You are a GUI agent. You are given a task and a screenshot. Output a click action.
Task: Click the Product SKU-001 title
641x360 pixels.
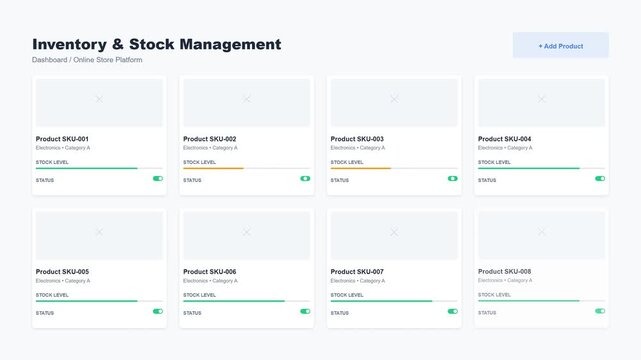click(62, 139)
